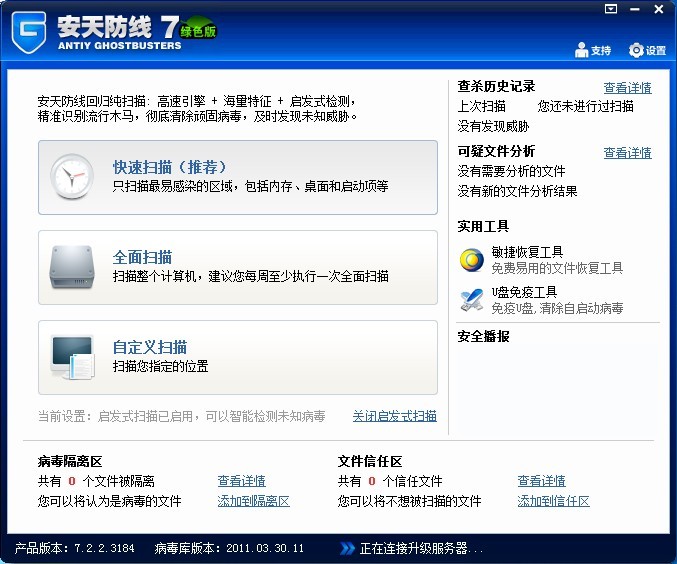Click the U盘免疫工具 USB immunity icon

tap(471, 300)
